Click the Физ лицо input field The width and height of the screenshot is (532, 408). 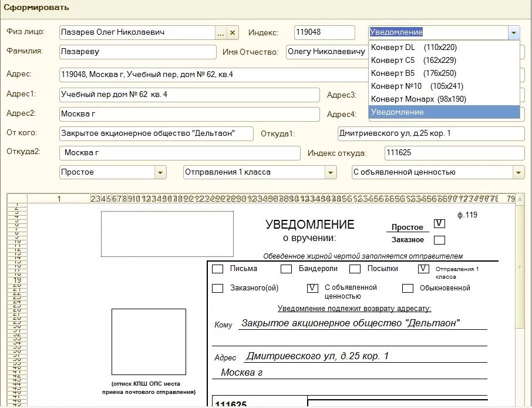pos(137,32)
